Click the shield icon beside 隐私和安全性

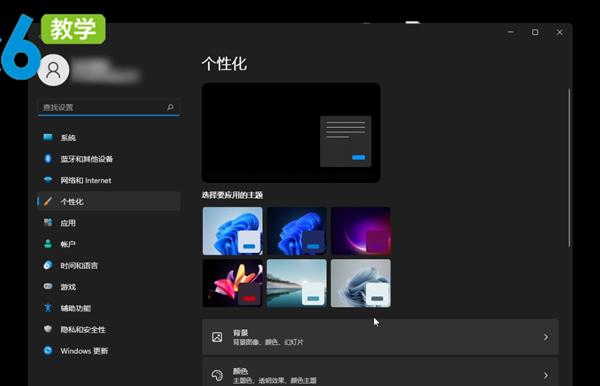coord(48,329)
